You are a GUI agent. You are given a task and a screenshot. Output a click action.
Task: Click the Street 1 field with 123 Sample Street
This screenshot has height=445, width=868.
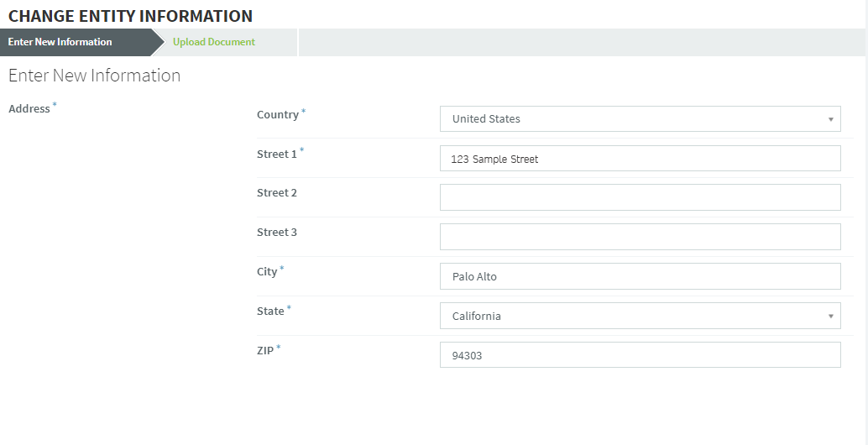click(x=640, y=159)
